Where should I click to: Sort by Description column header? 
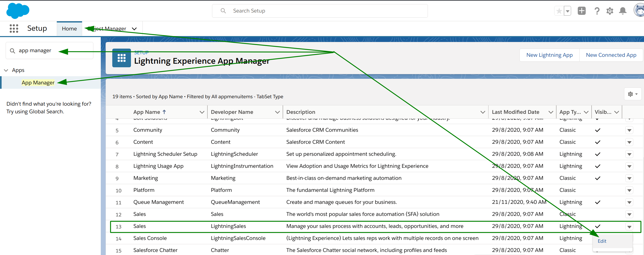pos(301,112)
